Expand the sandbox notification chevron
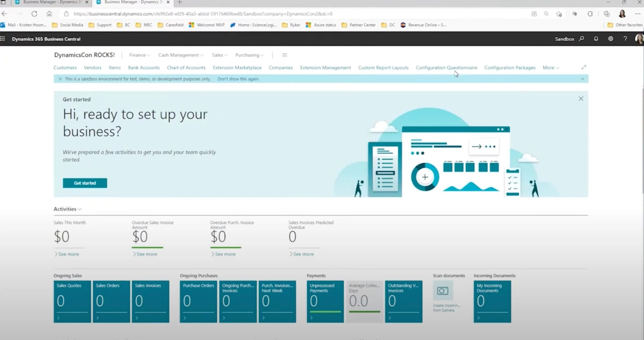644x340 pixels. (582, 79)
